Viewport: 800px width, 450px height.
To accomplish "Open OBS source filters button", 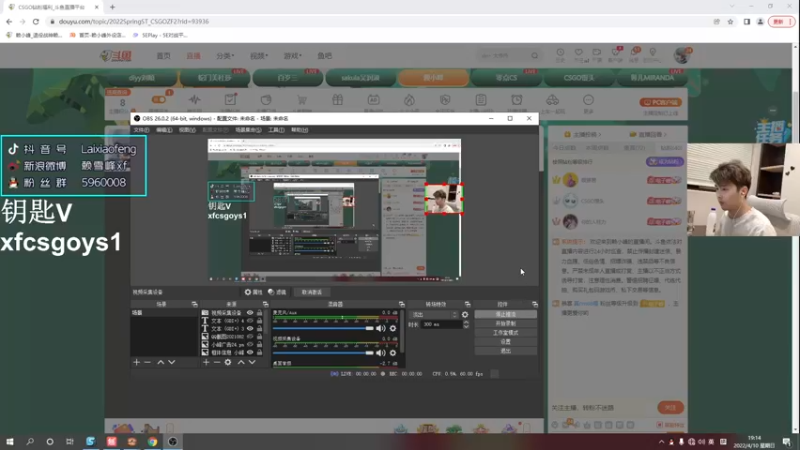I will (277, 292).
